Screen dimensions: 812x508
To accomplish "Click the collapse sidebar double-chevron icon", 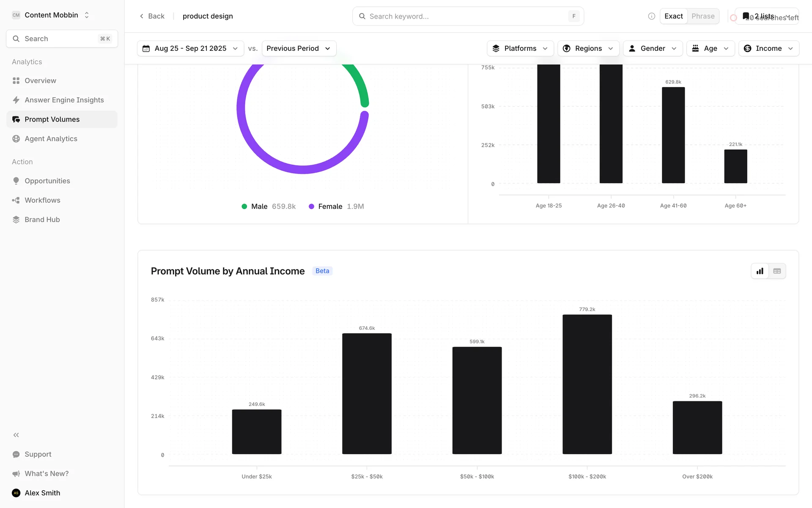I will tap(16, 435).
